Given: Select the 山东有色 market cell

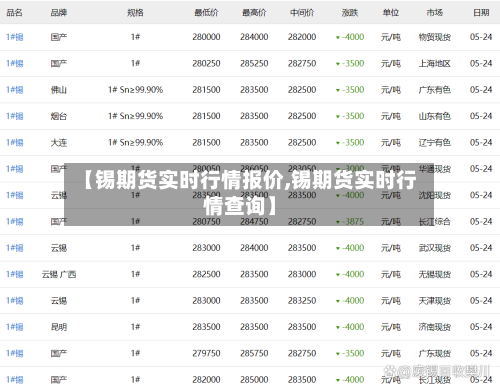Looking at the screenshot, I should coord(435,116).
